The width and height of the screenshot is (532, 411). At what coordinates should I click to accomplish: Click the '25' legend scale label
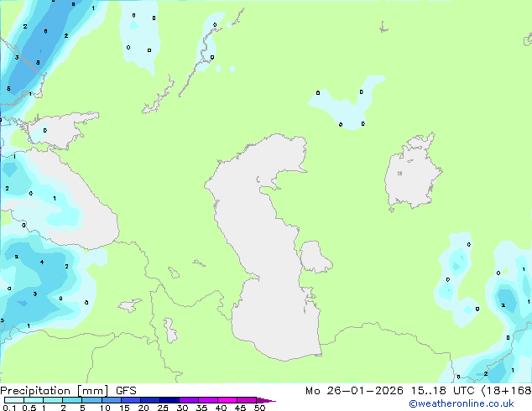[163, 408]
